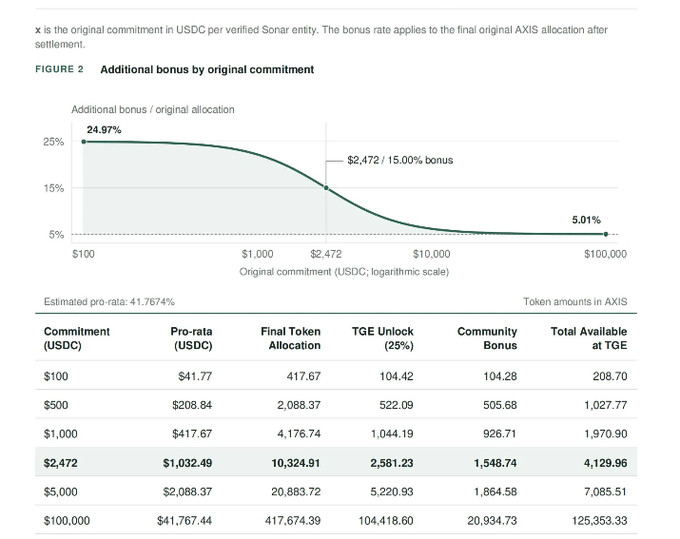The width and height of the screenshot is (680, 539).
Task: Click the chart curve ending dot at $100,000
Action: coord(606,234)
